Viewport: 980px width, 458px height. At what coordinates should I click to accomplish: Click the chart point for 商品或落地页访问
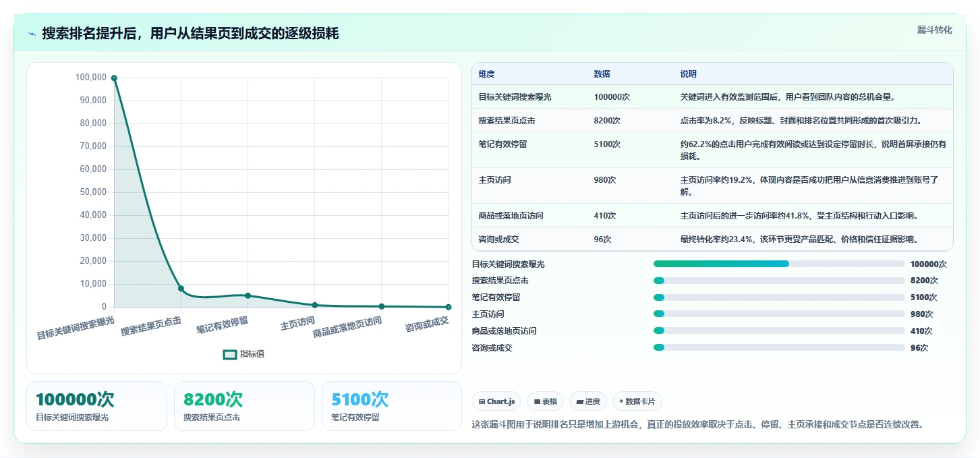pos(382,306)
